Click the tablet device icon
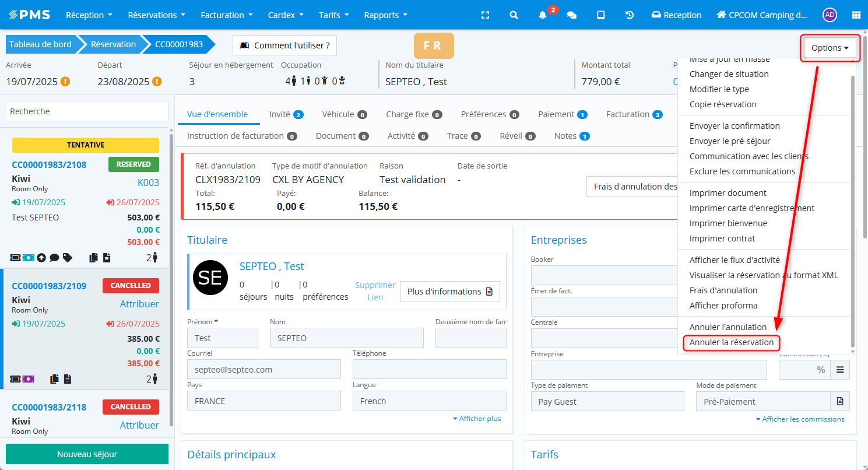Screen dimensions: 868x470 600,15
